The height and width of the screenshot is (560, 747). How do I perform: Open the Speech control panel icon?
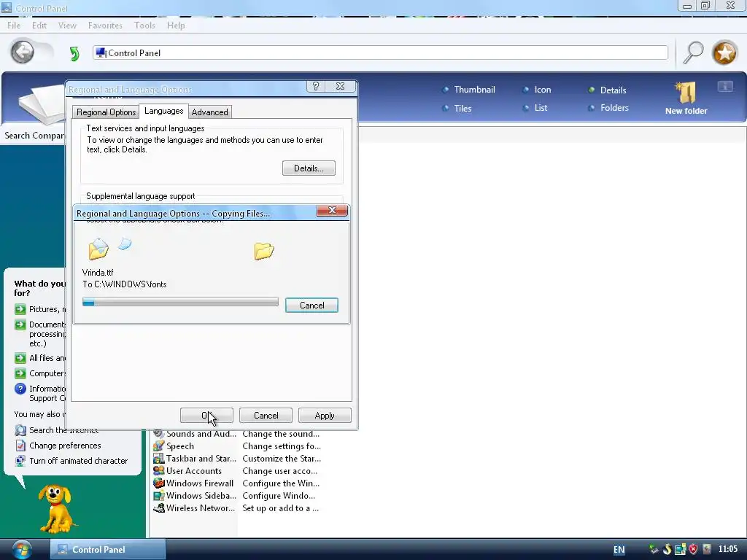(158, 446)
